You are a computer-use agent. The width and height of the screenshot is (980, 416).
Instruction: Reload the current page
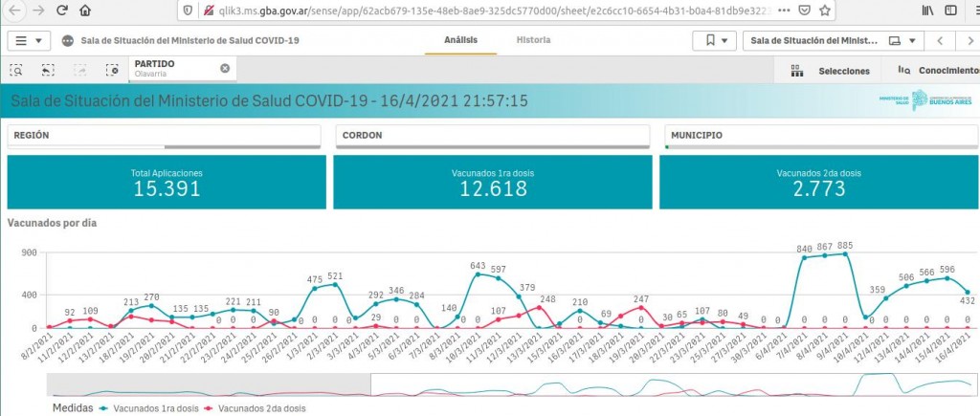coord(62,11)
